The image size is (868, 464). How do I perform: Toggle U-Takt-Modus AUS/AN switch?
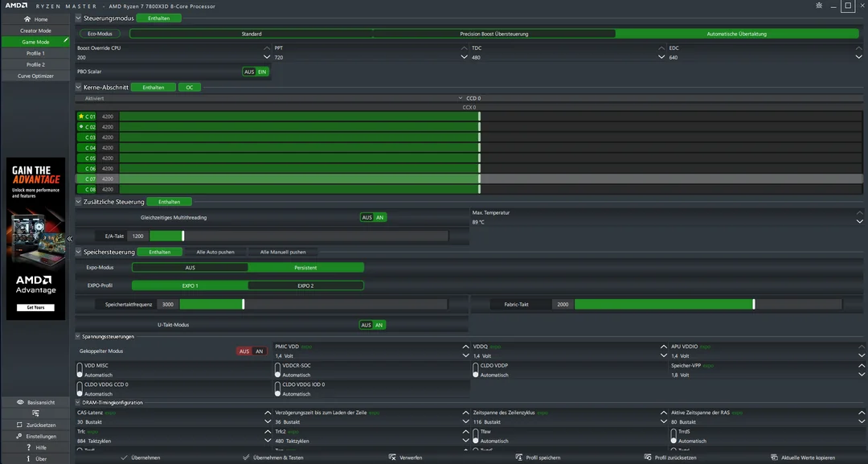coord(373,325)
